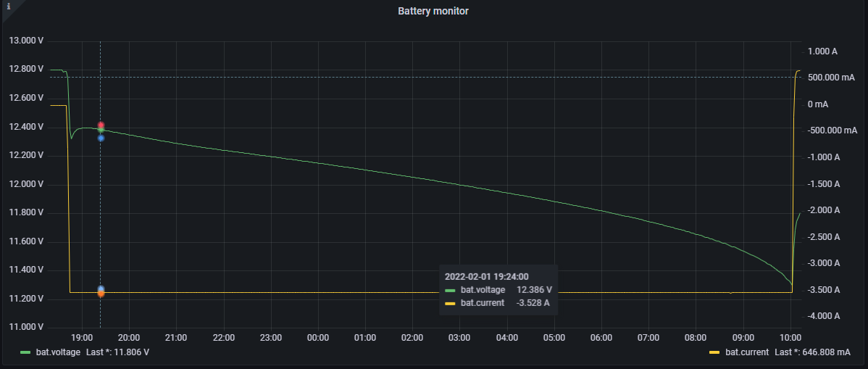Click the 00:00 time axis label
This screenshot has height=369, width=868.
point(318,337)
